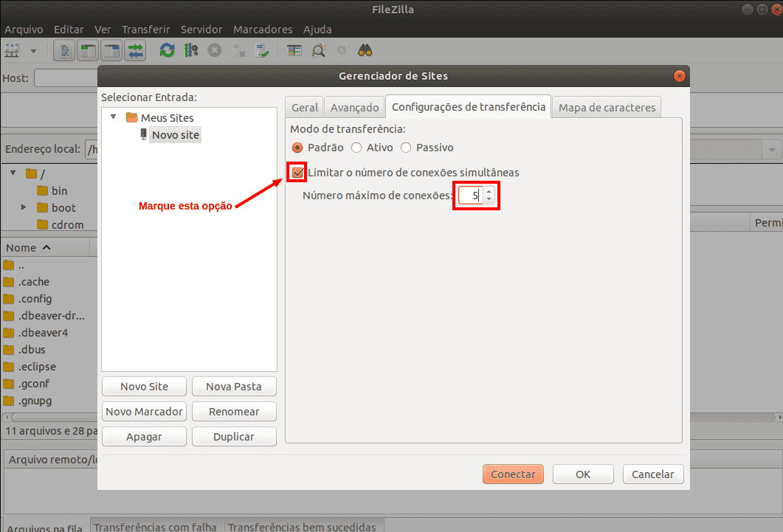Viewport: 783px width, 532px height.
Task: Open the directory listing filters icon
Action: coord(294,50)
